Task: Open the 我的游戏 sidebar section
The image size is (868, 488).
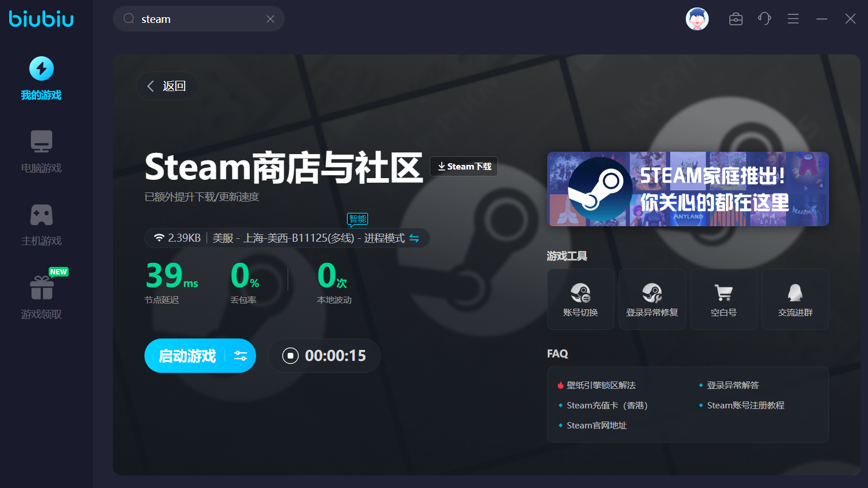Action: pos(41,79)
